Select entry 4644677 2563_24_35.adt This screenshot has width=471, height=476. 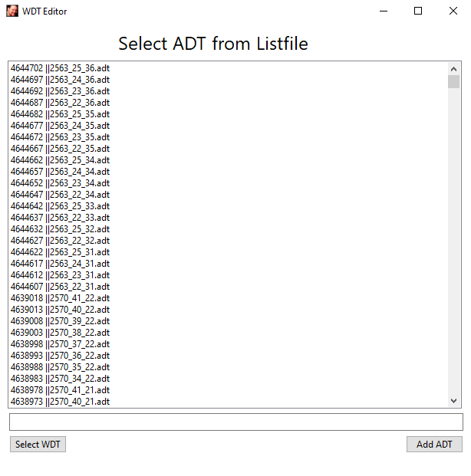pos(60,126)
